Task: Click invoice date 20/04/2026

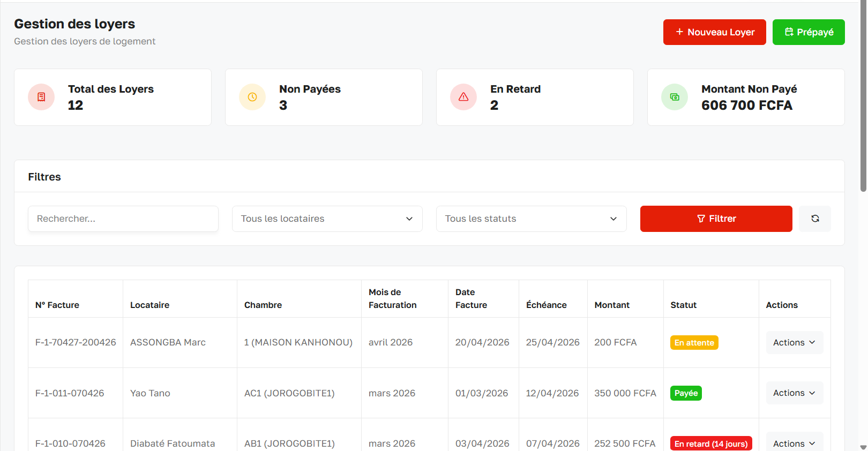Action: 482,342
